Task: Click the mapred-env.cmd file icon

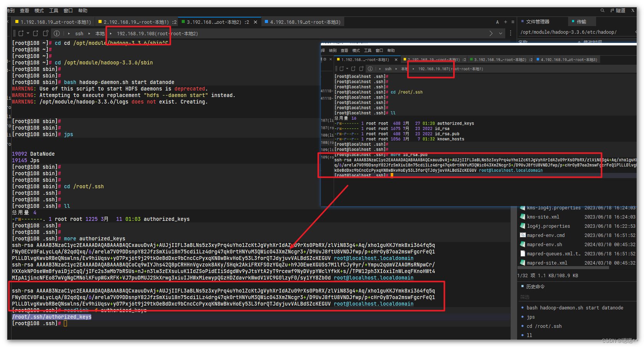Action: click(522, 235)
